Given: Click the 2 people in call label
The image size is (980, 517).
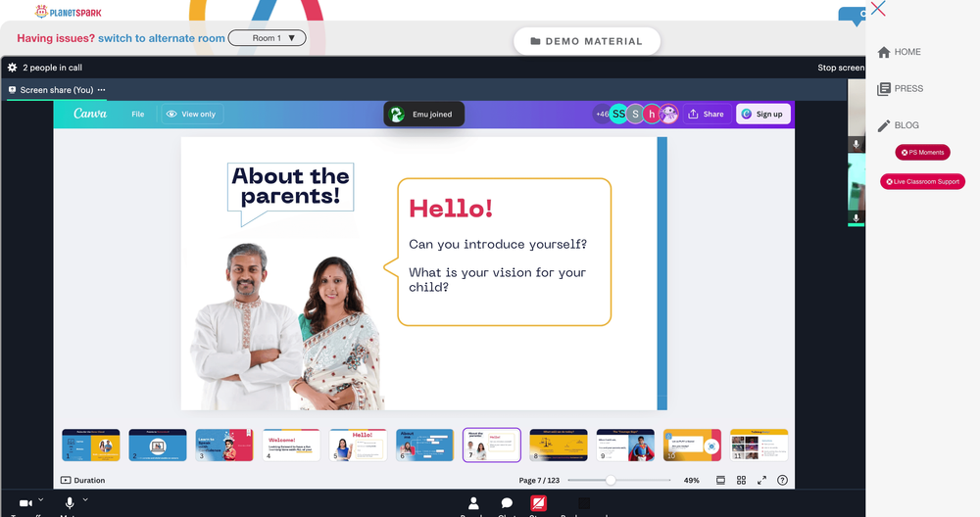Looking at the screenshot, I should click(x=53, y=68).
